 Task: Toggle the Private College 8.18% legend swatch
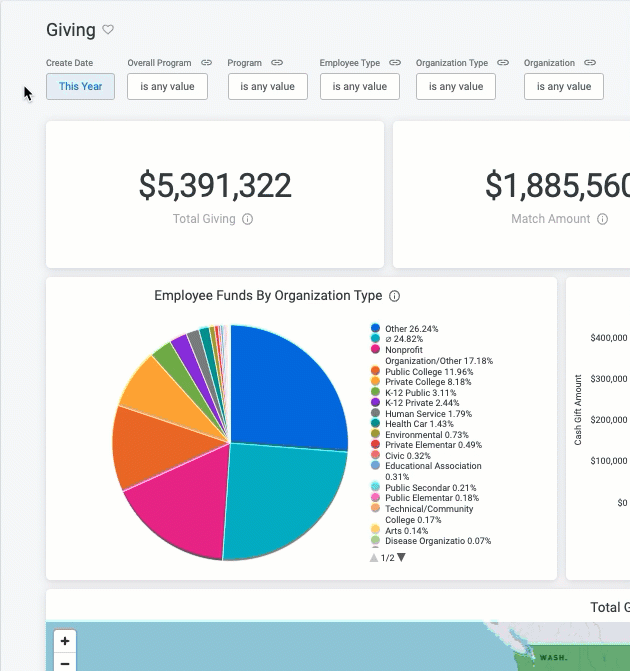point(375,381)
